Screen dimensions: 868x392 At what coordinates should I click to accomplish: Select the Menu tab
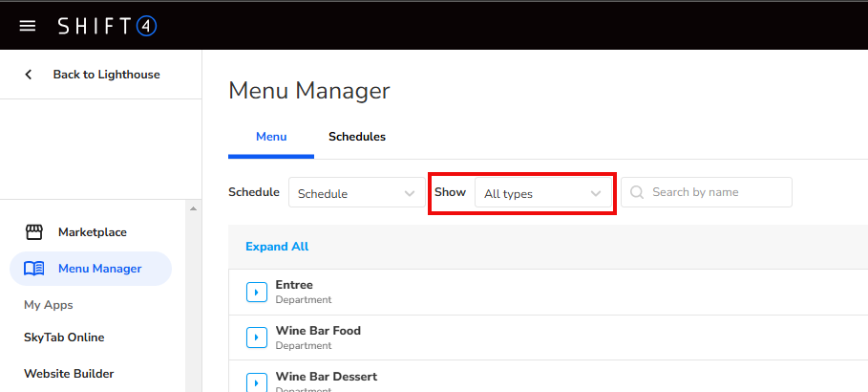pos(271,137)
